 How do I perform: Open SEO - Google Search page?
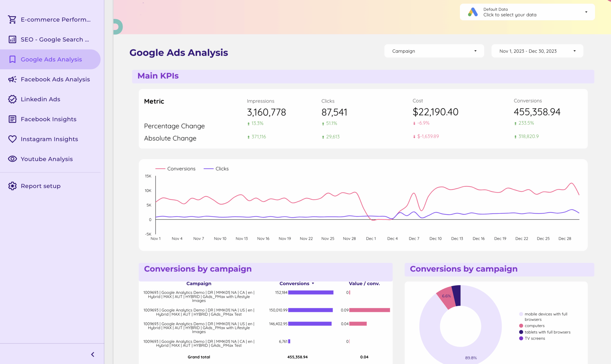pyautogui.click(x=50, y=39)
